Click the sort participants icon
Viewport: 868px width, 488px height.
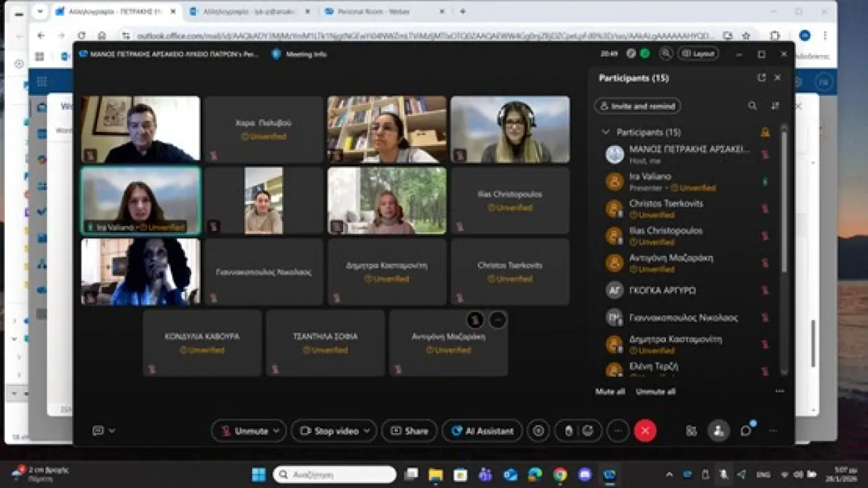(x=775, y=106)
